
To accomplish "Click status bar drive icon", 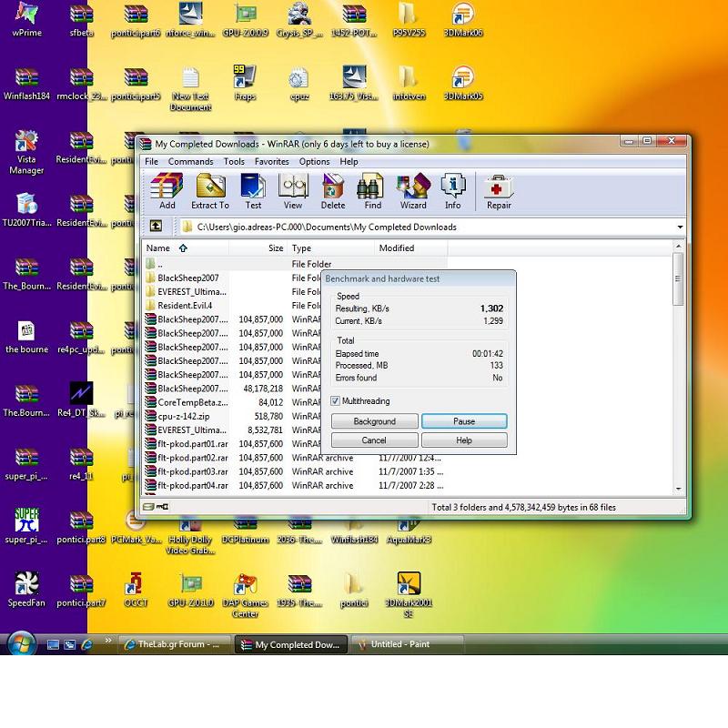I will click(x=148, y=507).
